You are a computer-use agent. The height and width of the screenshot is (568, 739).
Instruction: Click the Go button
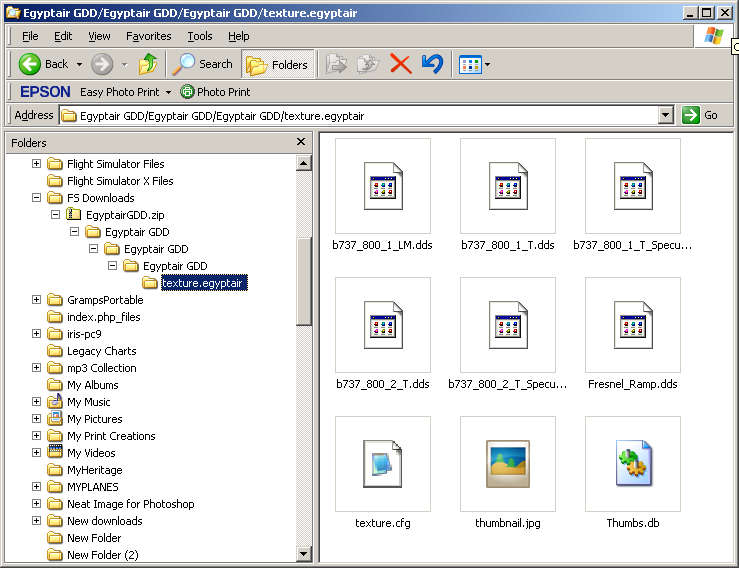click(700, 116)
